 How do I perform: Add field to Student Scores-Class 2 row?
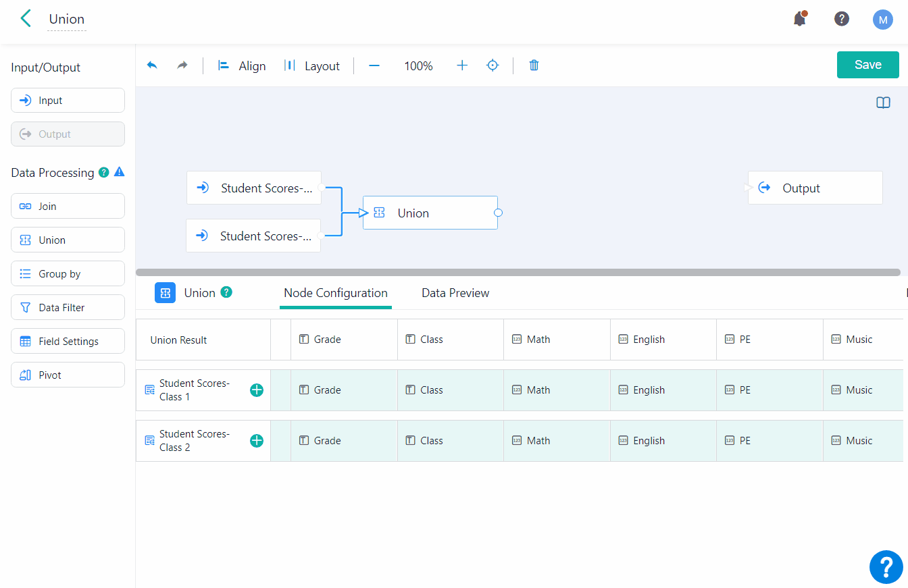click(257, 441)
